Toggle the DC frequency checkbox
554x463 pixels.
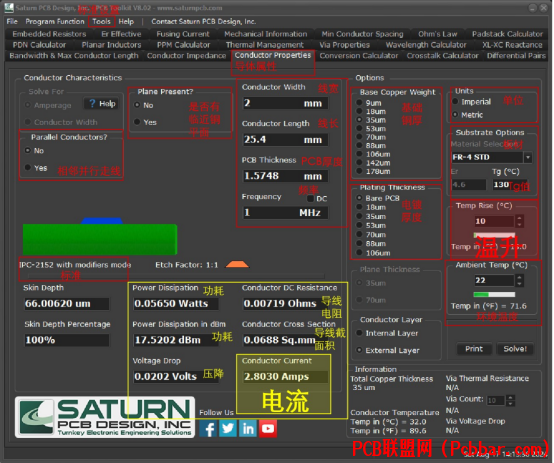pyautogui.click(x=311, y=199)
